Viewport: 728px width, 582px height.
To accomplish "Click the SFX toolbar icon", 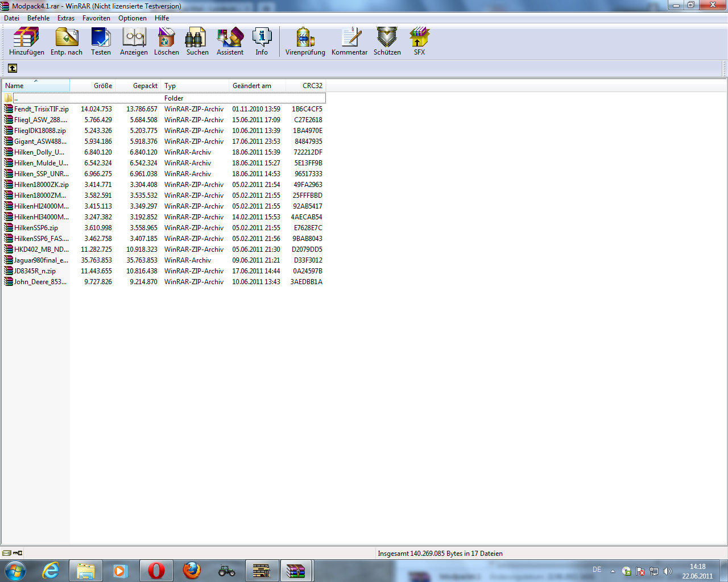I will [x=419, y=41].
